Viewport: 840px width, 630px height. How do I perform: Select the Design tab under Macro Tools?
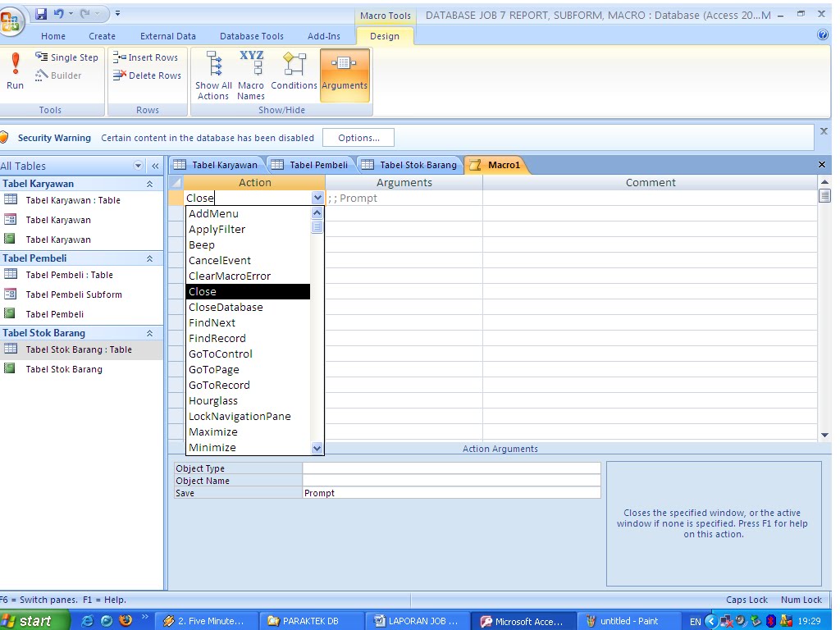(384, 36)
